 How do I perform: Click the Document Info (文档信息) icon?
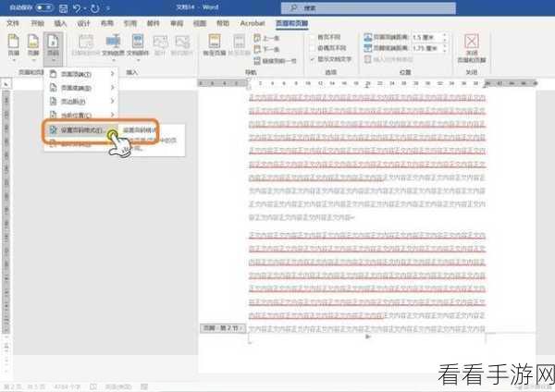click(x=113, y=42)
